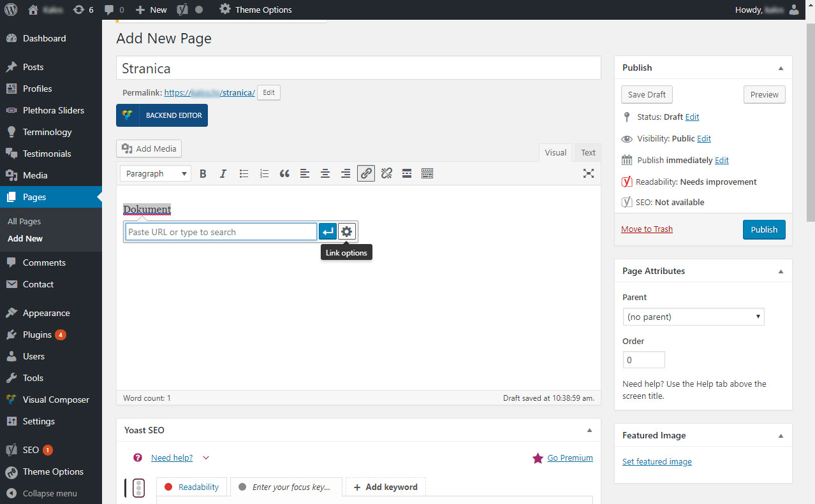
Task: Click the Remove link toolbar icon
Action: click(386, 173)
